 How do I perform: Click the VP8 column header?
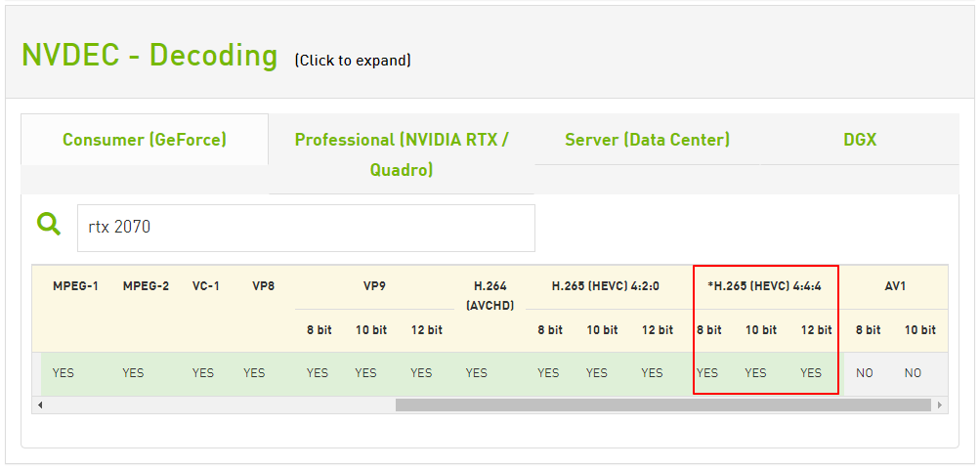[263, 286]
